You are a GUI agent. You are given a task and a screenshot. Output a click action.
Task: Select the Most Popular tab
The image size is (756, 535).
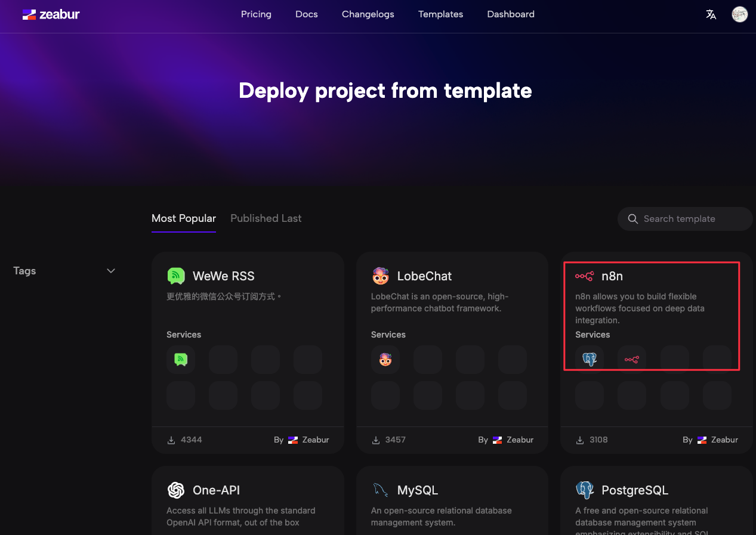184,218
